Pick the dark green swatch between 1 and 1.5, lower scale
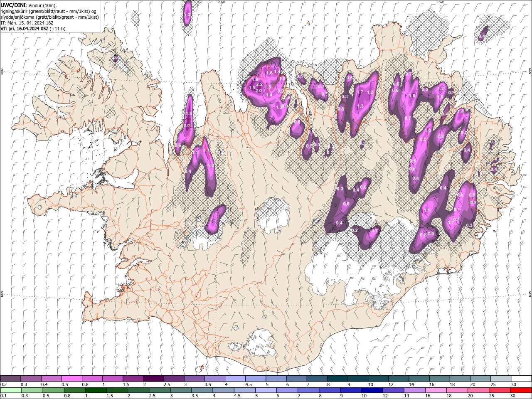Screen dimensions: 532x399 click(96, 390)
